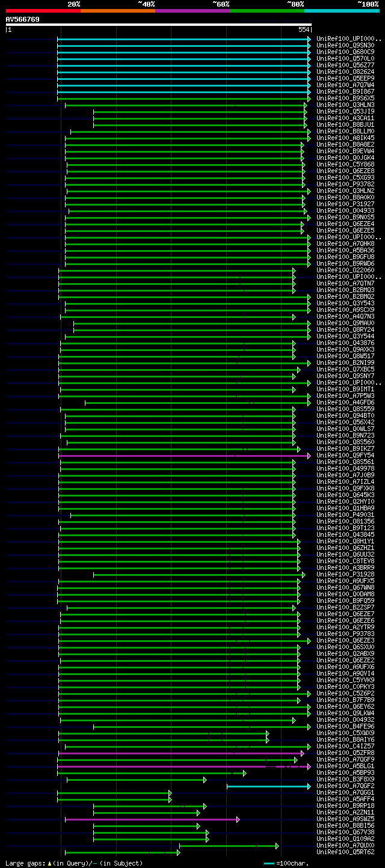Select label UniRef100_P31927

[345, 204]
